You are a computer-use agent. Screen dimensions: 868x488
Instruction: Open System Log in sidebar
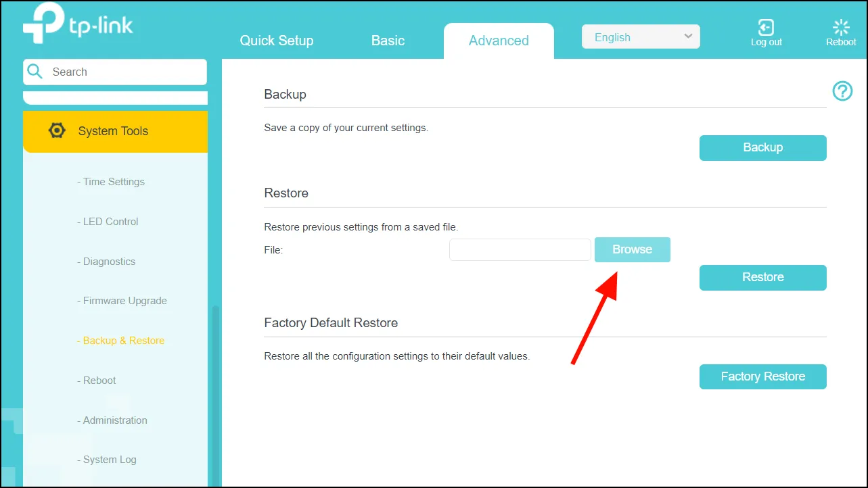pyautogui.click(x=107, y=460)
